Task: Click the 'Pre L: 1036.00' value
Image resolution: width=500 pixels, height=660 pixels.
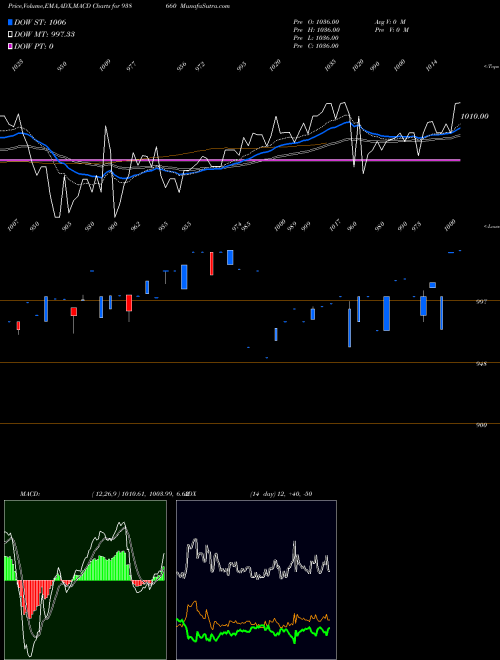Action: click(316, 38)
